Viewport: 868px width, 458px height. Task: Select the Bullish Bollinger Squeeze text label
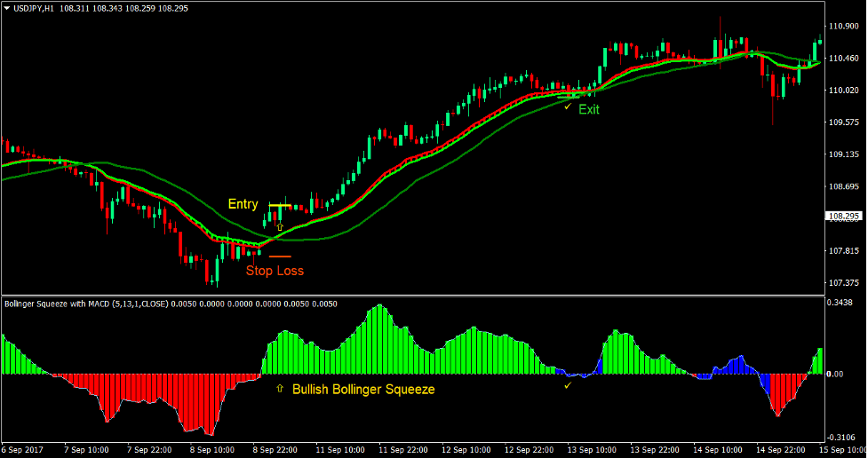point(363,389)
